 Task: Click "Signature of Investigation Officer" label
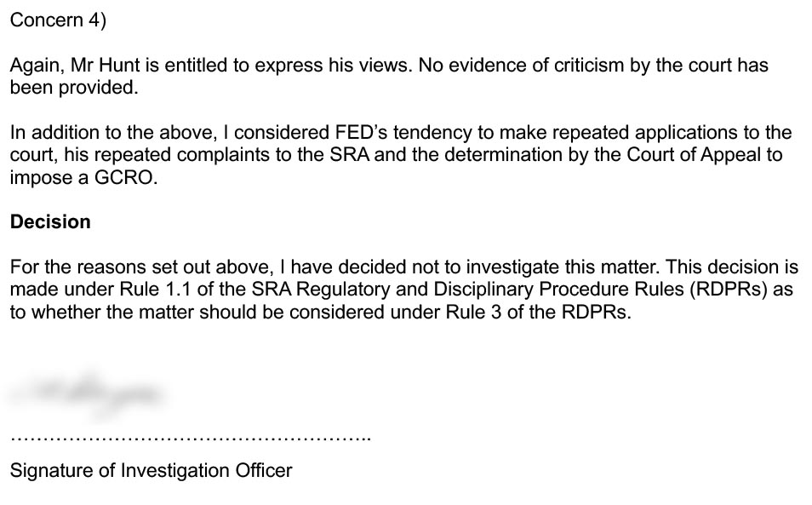pyautogui.click(x=151, y=470)
